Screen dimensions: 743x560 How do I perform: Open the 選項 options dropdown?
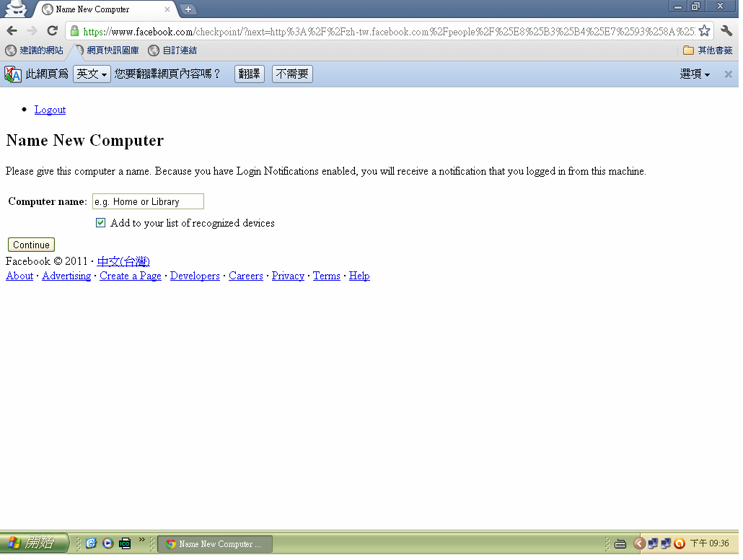695,74
